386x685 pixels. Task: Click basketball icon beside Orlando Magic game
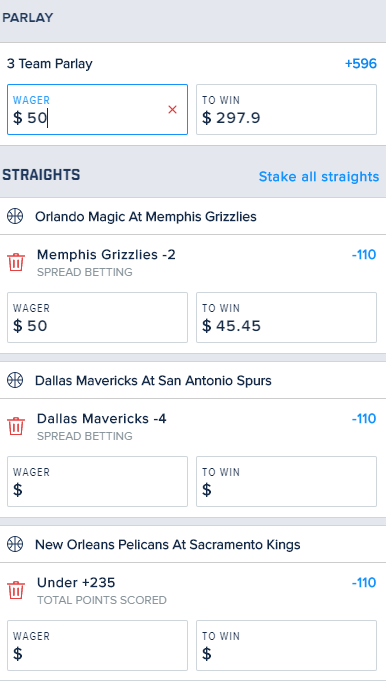coord(15,216)
